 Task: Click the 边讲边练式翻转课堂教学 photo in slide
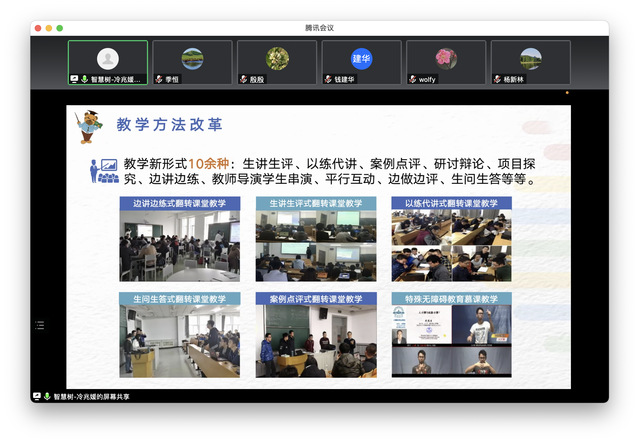(x=180, y=245)
